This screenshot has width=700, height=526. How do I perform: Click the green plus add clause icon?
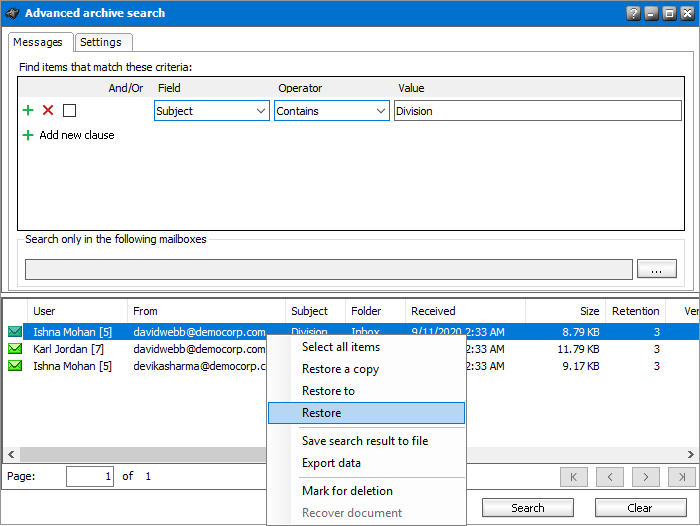pos(28,111)
